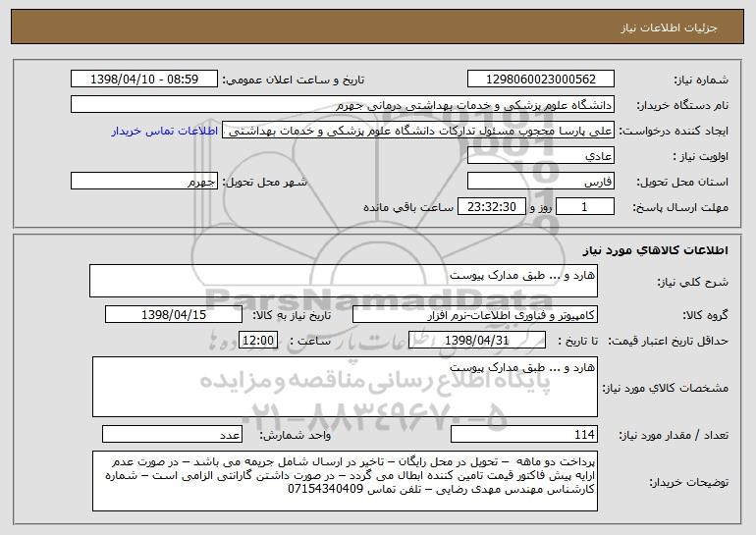Click the label شماره نیاز
Image resolution: width=756 pixels, height=535 pixels.
tap(701, 80)
